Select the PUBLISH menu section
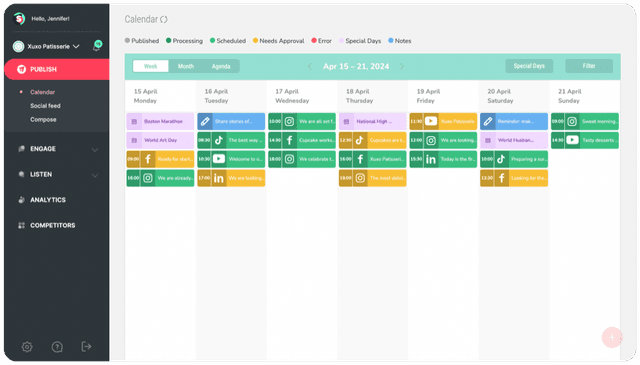This screenshot has height=365, width=640. [57, 69]
